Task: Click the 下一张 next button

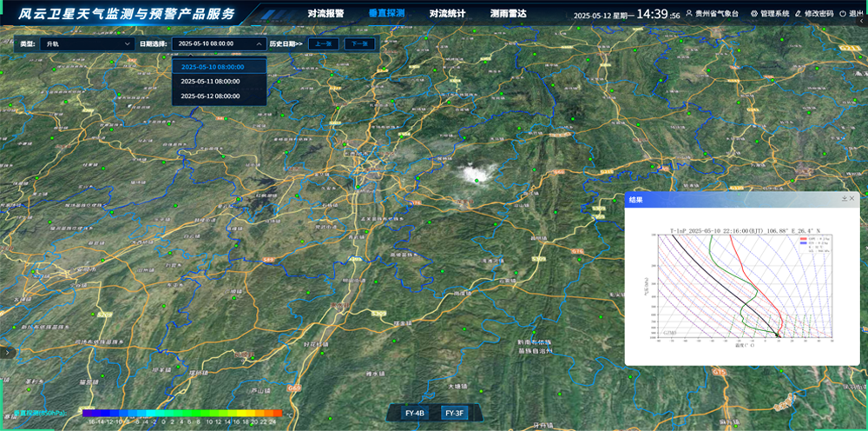Action: tap(359, 43)
